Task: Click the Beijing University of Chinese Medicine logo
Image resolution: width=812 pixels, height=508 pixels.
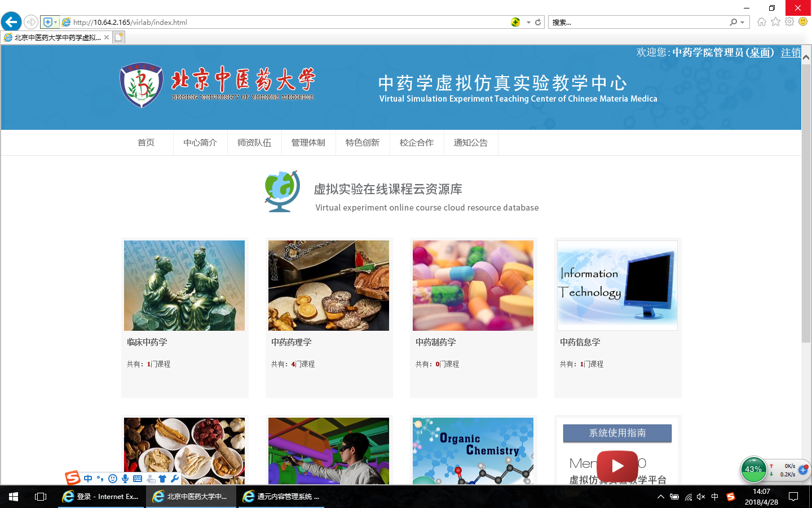Action: (x=218, y=85)
